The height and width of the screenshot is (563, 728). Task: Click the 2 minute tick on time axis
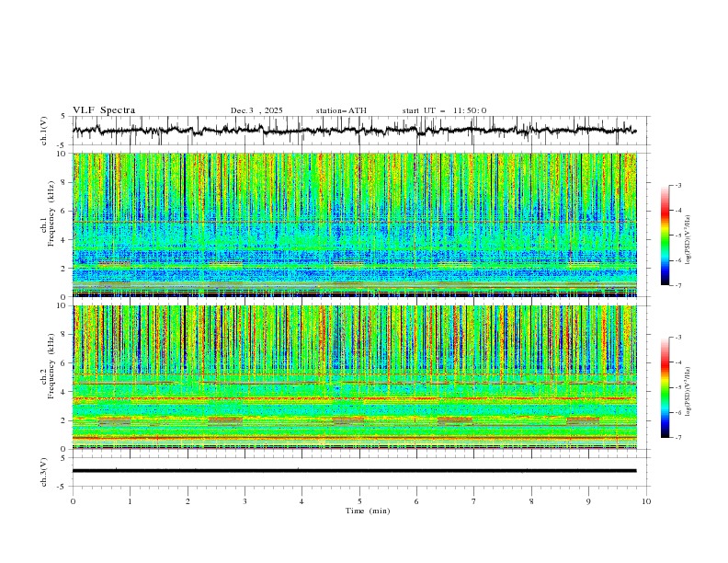coord(188,501)
